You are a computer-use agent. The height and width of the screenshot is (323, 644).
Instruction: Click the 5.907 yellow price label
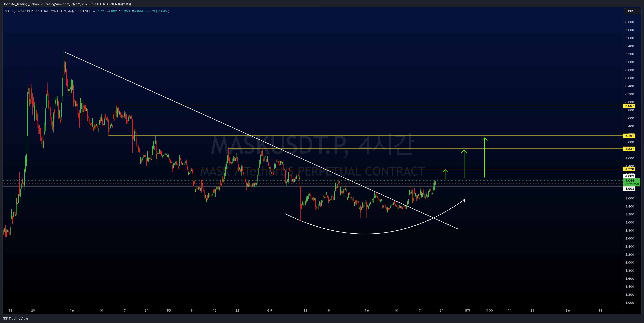[629, 106]
